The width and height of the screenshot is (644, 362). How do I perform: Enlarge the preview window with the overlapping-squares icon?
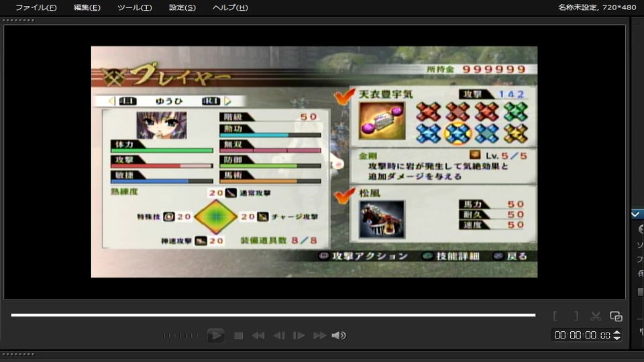616,316
